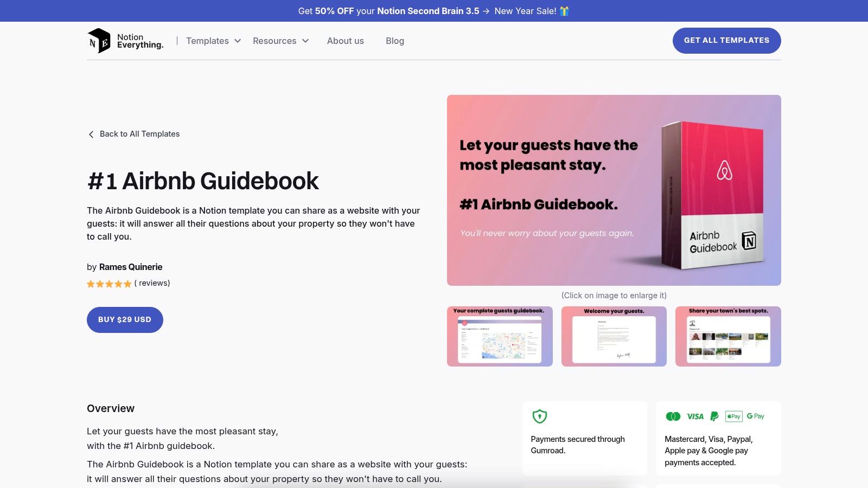868x488 pixels.
Task: Expand the Templates dropdown chevron
Action: point(238,41)
